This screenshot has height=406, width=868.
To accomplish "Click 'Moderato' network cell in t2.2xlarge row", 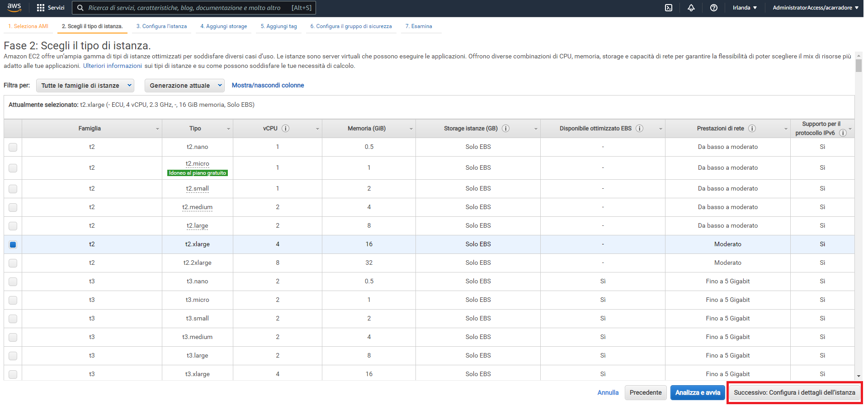I will coord(728,263).
